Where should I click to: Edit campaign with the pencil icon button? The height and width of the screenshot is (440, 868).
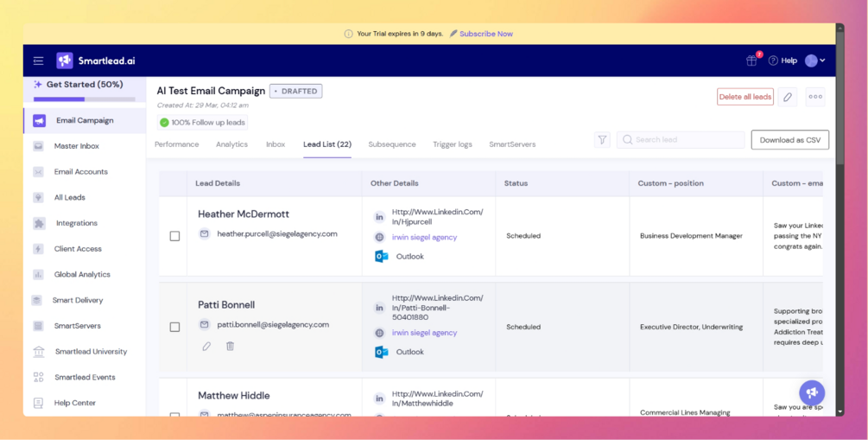[x=787, y=97]
